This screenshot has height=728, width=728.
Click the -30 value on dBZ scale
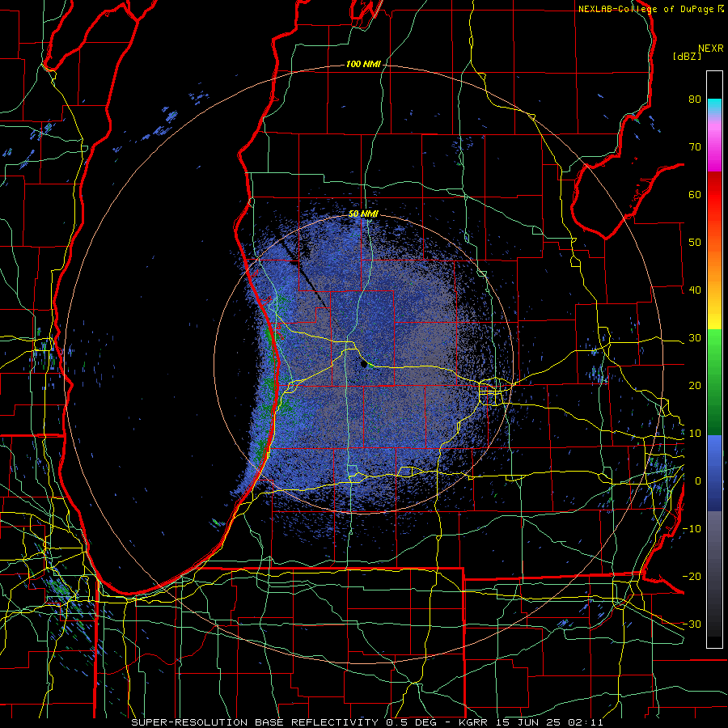[x=692, y=624]
